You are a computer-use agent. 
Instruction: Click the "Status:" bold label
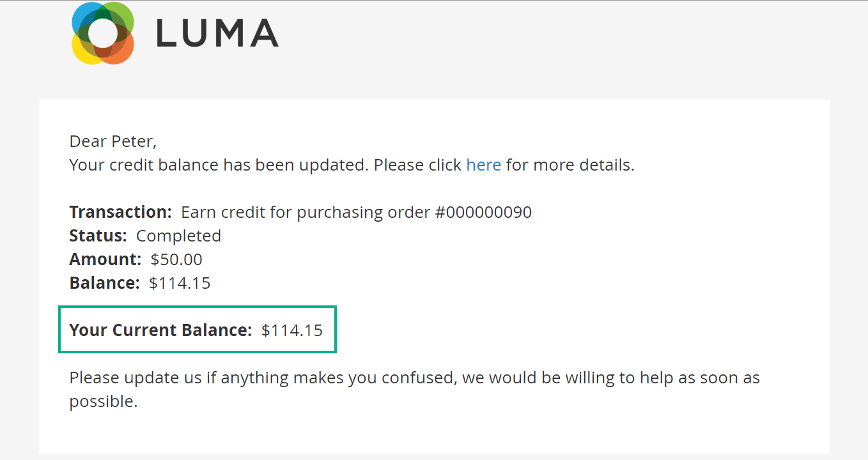tap(98, 236)
